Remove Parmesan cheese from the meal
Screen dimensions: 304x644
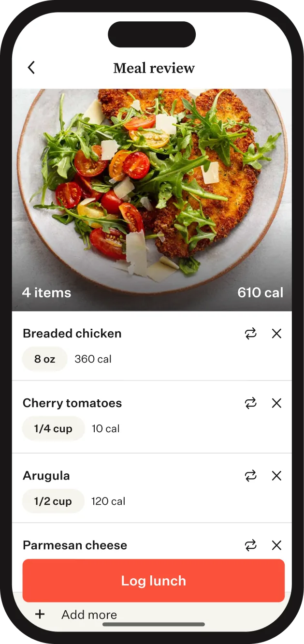coord(276,545)
